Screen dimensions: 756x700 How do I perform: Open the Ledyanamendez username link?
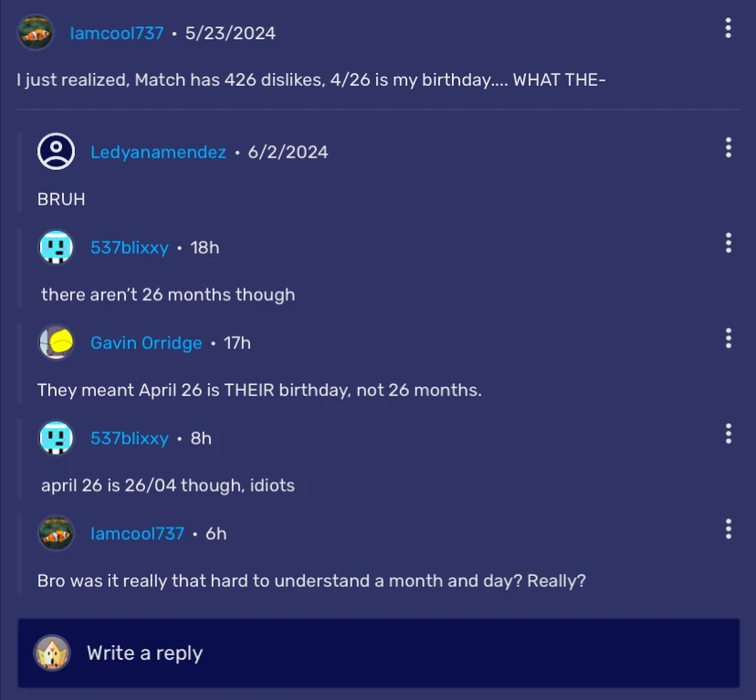pyautogui.click(x=158, y=152)
